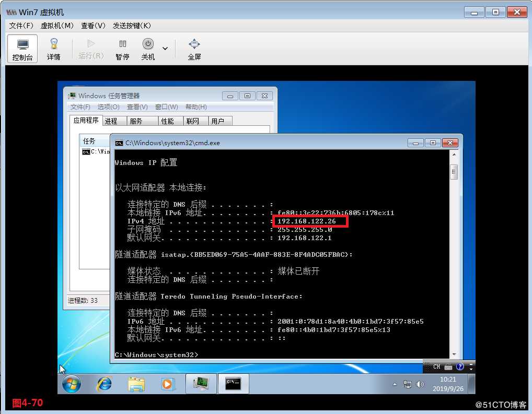This screenshot has width=532, height=414.
Task: Open clock showing 10:21 2019/9/26
Action: coord(448,384)
